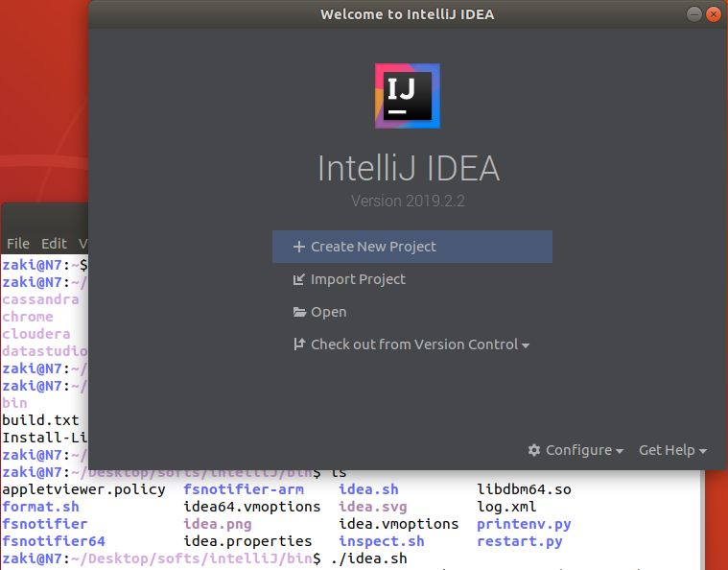Click idea.vmoptions in the terminal listing
The height and width of the screenshot is (570, 728).
(x=399, y=524)
